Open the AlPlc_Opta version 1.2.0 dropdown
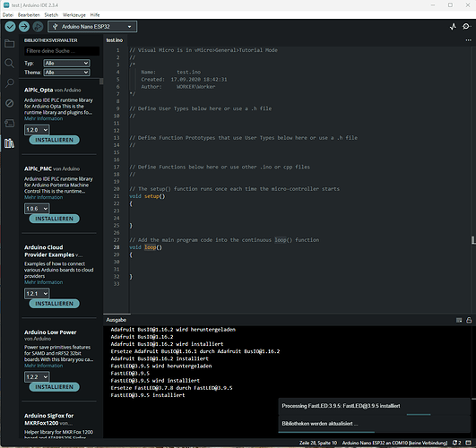 point(37,130)
